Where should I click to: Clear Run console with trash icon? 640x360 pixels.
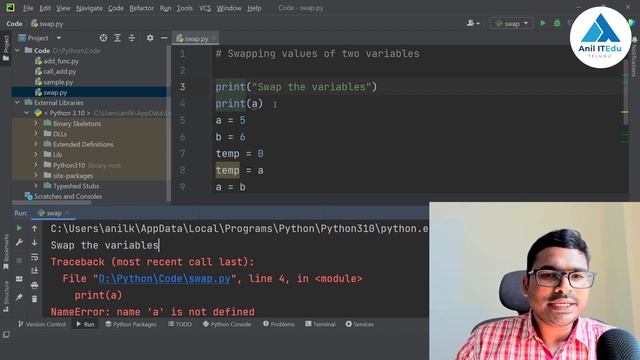coord(34,299)
